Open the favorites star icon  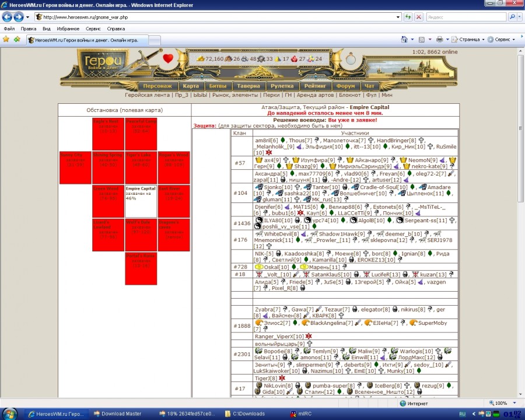tap(6, 40)
